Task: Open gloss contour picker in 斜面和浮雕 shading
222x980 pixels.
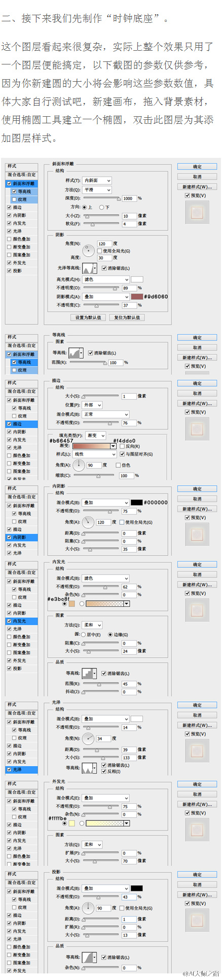Action: click(90, 268)
